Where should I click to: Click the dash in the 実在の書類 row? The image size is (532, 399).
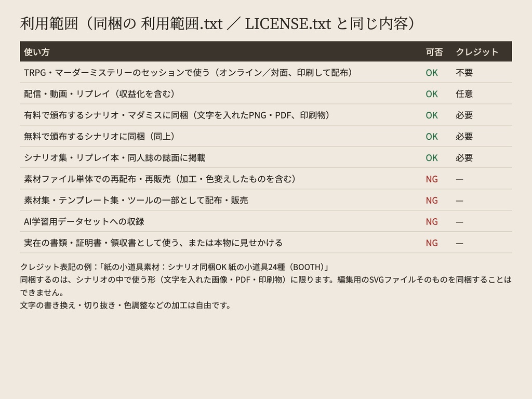(x=459, y=244)
